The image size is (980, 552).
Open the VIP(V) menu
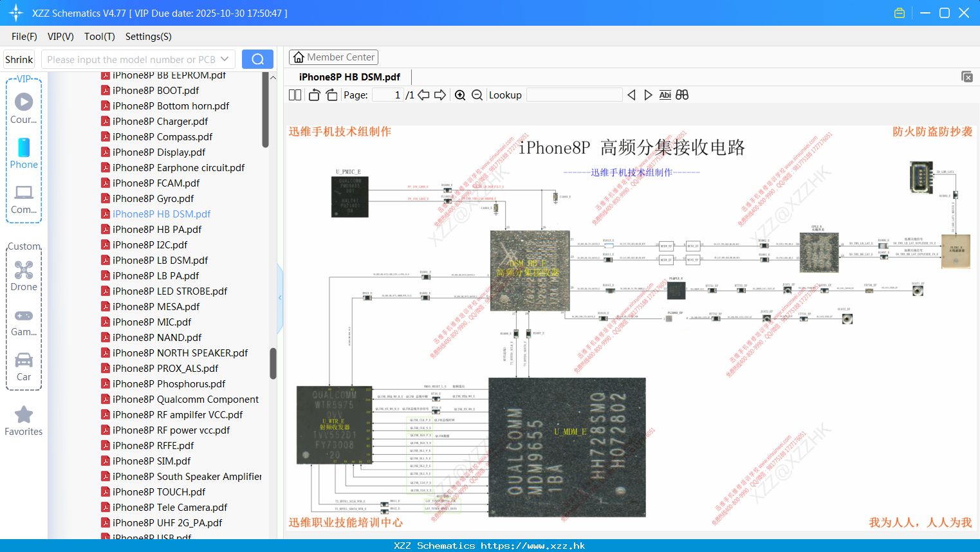[60, 37]
